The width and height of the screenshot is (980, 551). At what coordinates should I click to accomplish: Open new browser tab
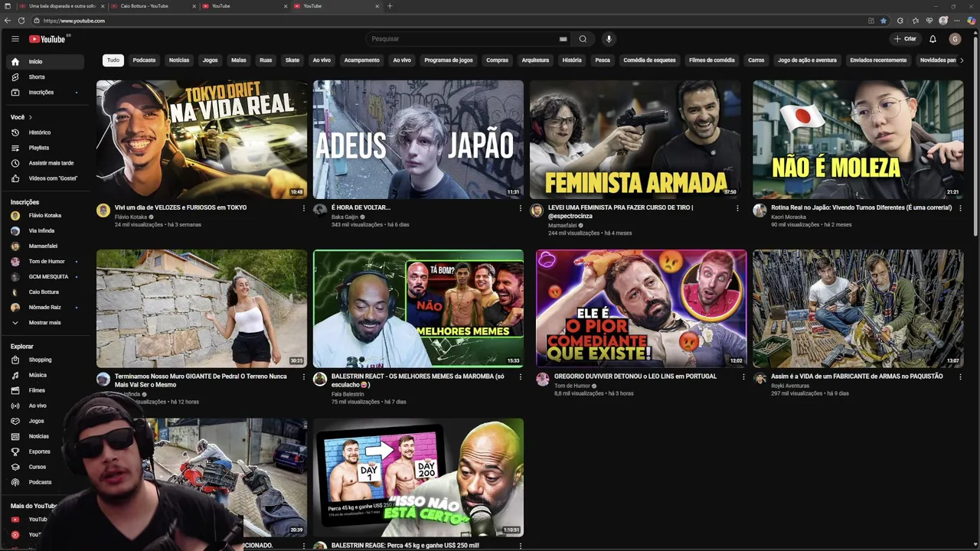(390, 6)
